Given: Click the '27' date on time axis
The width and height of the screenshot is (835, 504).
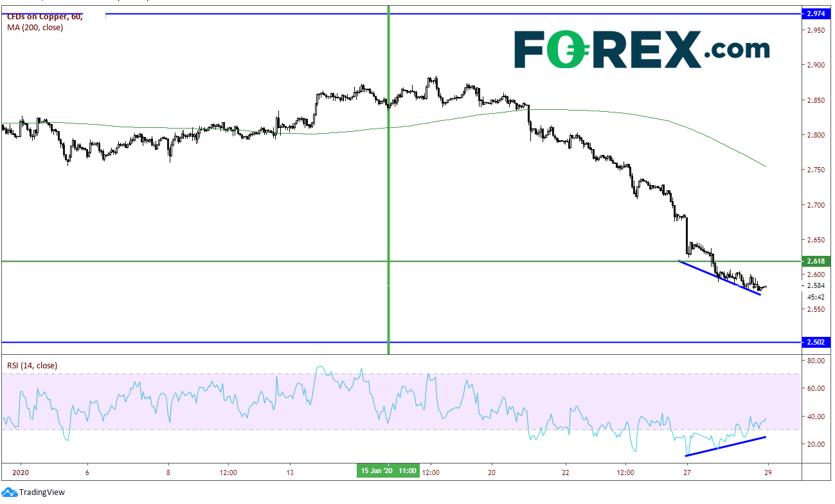Looking at the screenshot, I should coord(687,471).
